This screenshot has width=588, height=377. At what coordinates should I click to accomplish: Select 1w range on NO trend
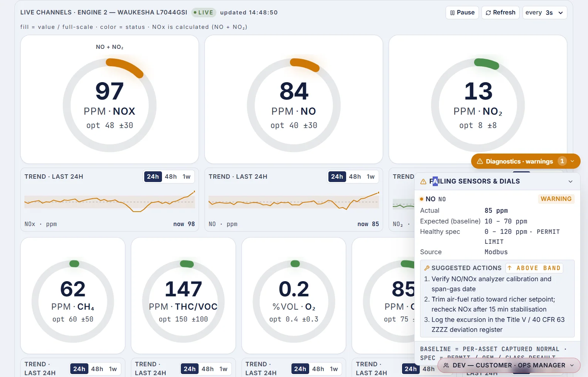click(x=371, y=177)
